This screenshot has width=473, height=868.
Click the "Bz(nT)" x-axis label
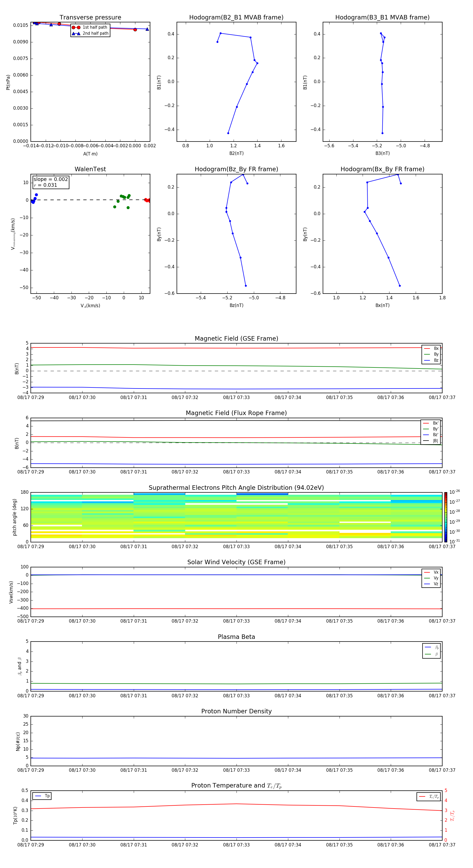pos(236,305)
